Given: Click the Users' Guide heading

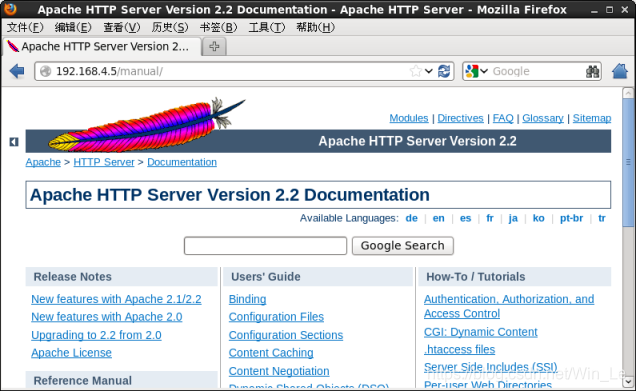Looking at the screenshot, I should 266,277.
